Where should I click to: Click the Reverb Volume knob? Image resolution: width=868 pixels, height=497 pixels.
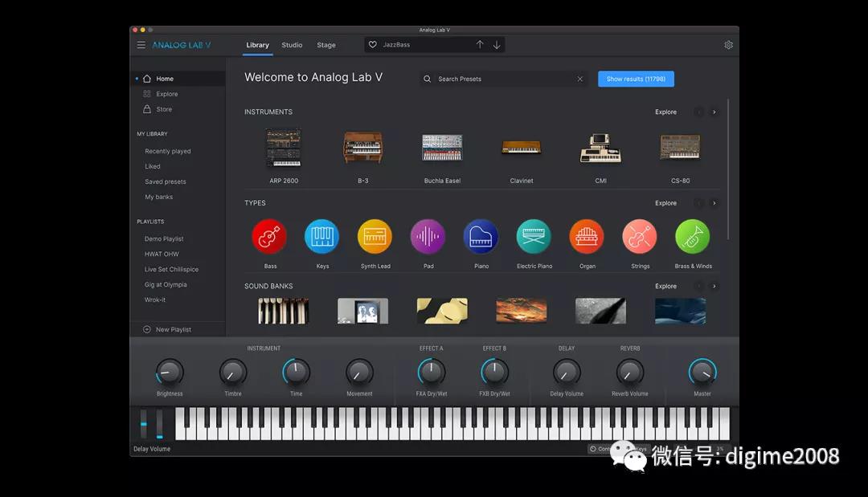(x=630, y=372)
